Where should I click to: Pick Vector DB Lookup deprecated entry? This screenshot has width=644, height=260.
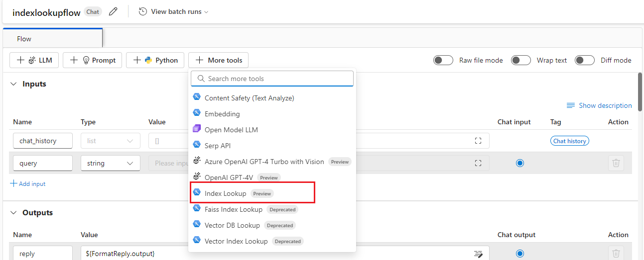coord(272,225)
